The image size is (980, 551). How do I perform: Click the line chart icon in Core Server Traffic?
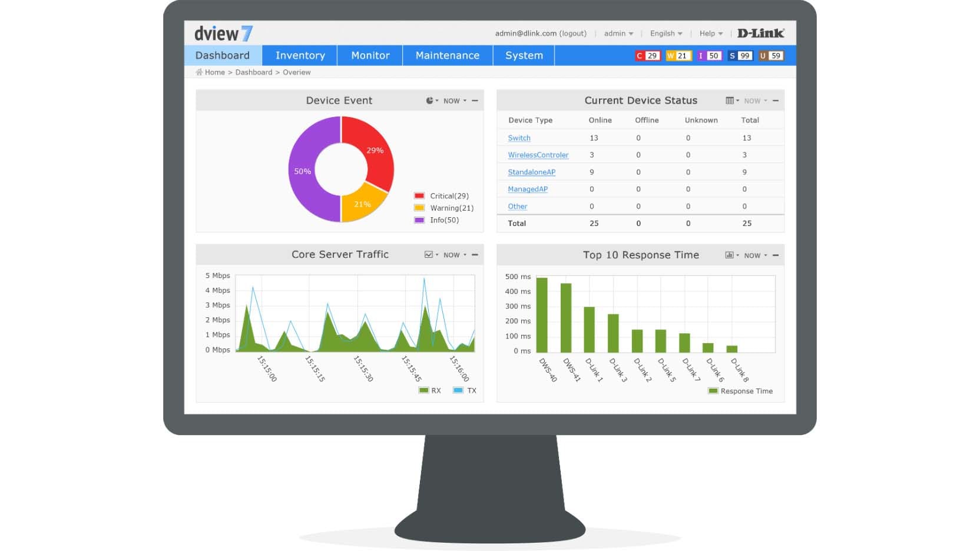429,255
